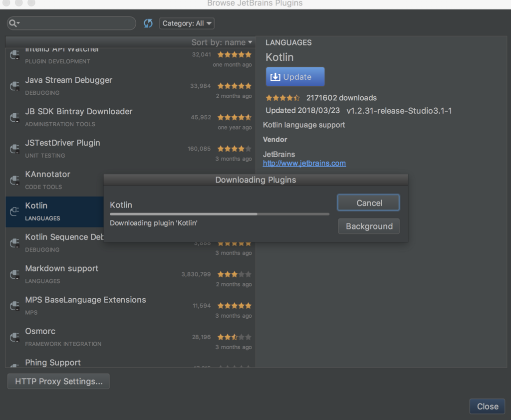Image resolution: width=511 pixels, height=420 pixels.
Task: Click the Markdown support plugin icon
Action: (x=14, y=275)
